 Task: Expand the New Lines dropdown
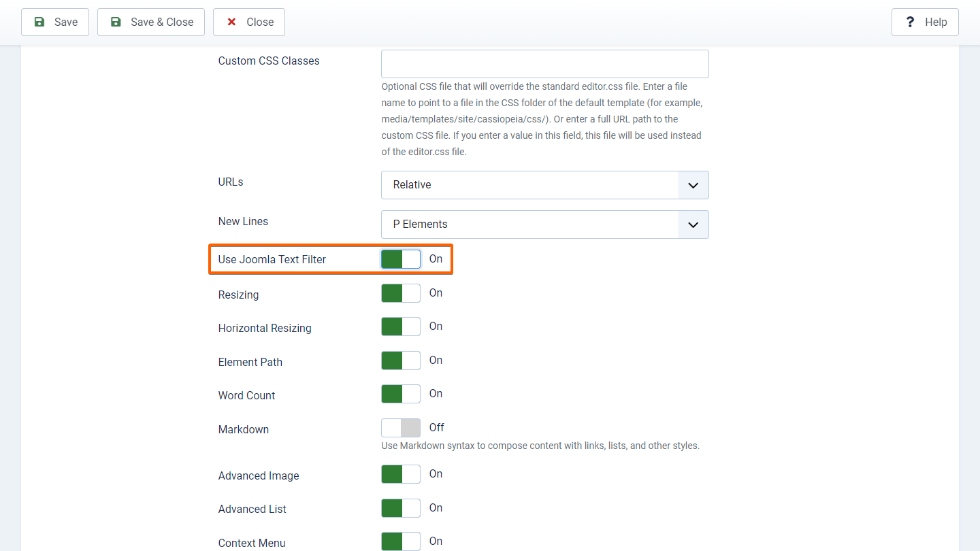[x=544, y=224]
